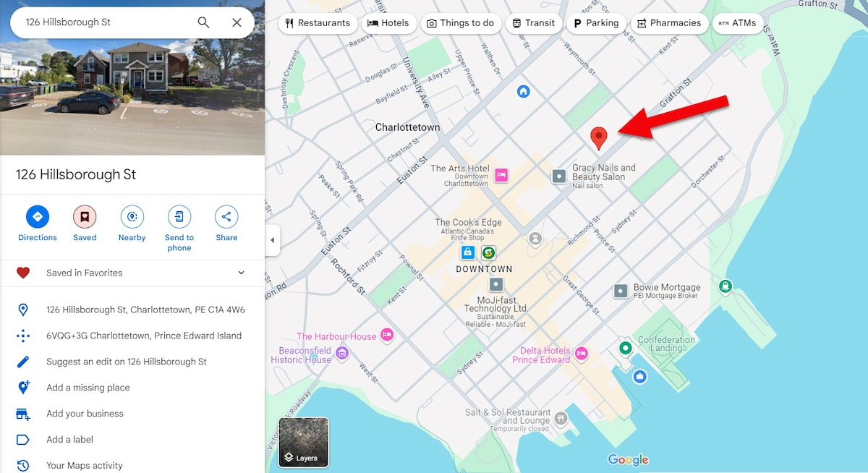
Task: Select the ATMs filter chip
Action: (737, 23)
